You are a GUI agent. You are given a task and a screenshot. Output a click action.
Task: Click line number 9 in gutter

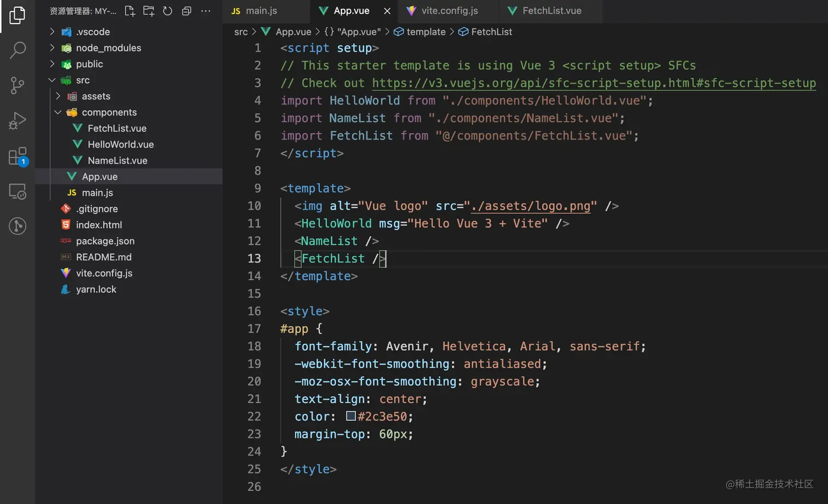coord(257,188)
